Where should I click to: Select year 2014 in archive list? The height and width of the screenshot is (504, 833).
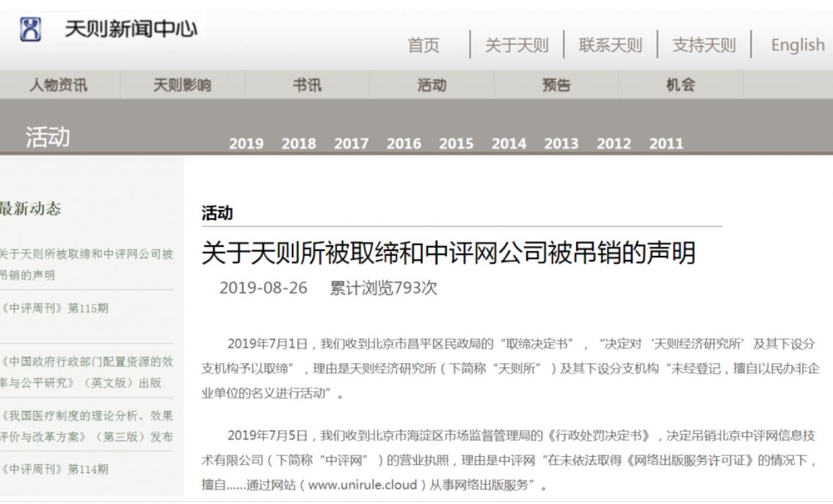[509, 144]
